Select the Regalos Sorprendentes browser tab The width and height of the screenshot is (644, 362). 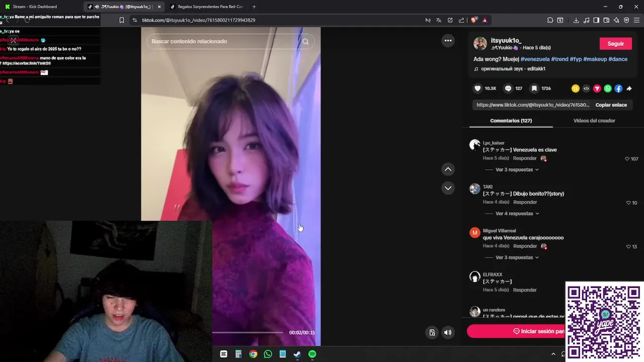point(207,7)
